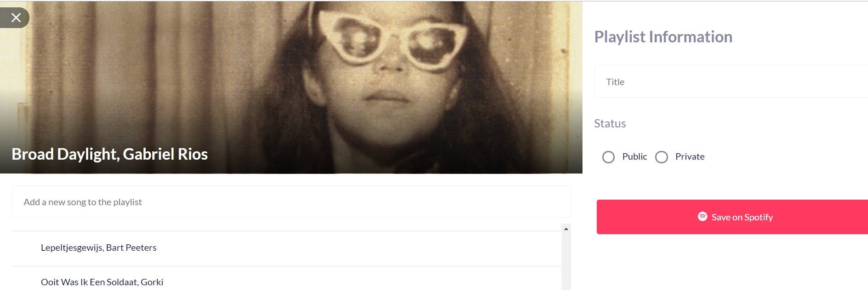The width and height of the screenshot is (868, 294).
Task: Close the playlist view with the X icon
Action: click(x=16, y=18)
